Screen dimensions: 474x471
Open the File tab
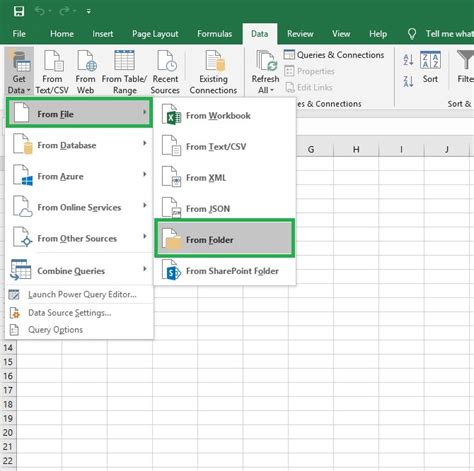click(19, 34)
